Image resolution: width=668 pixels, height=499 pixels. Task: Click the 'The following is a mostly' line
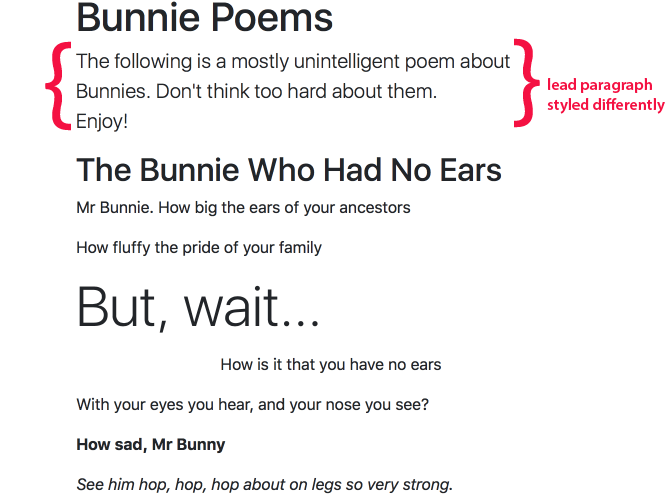pos(293,61)
